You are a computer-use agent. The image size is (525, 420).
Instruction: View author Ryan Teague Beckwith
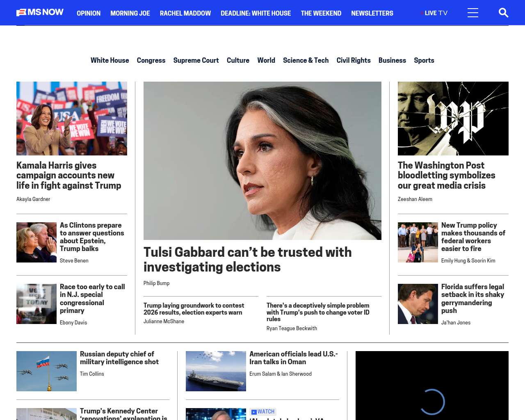pyautogui.click(x=292, y=328)
